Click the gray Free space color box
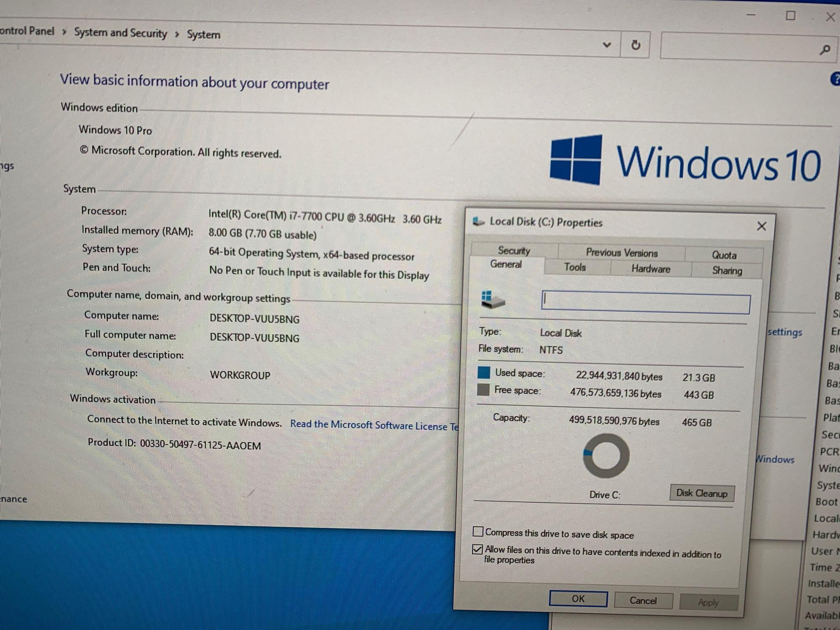The width and height of the screenshot is (840, 630). point(483,389)
